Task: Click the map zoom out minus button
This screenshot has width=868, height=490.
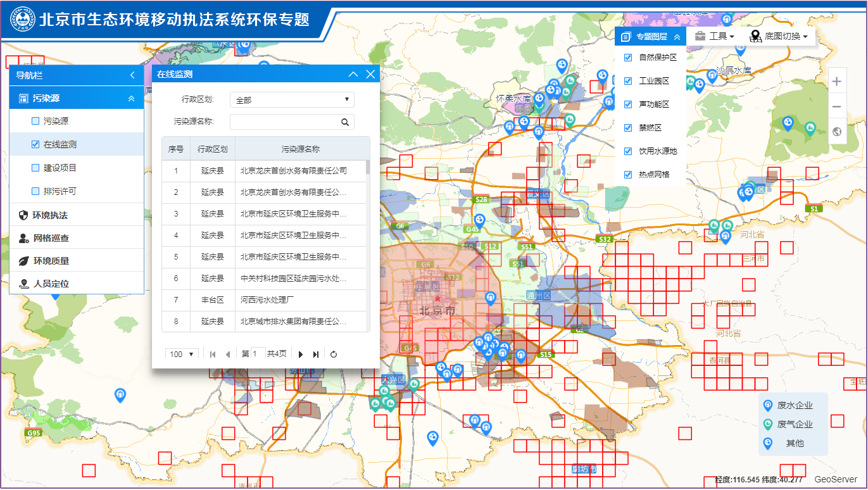Action: (x=837, y=106)
